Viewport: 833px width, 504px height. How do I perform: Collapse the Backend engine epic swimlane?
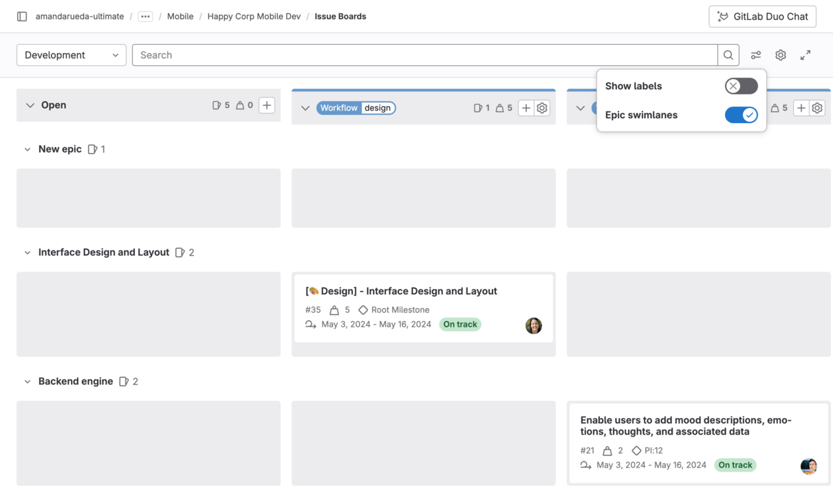click(x=28, y=382)
